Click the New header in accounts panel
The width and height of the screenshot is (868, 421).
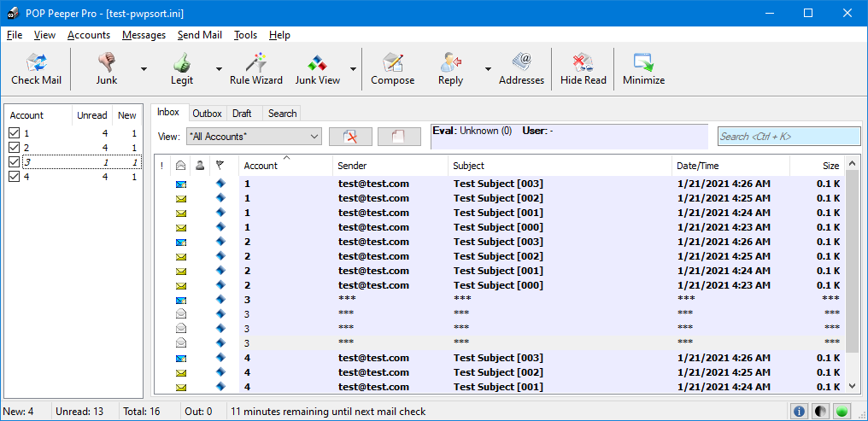126,115
